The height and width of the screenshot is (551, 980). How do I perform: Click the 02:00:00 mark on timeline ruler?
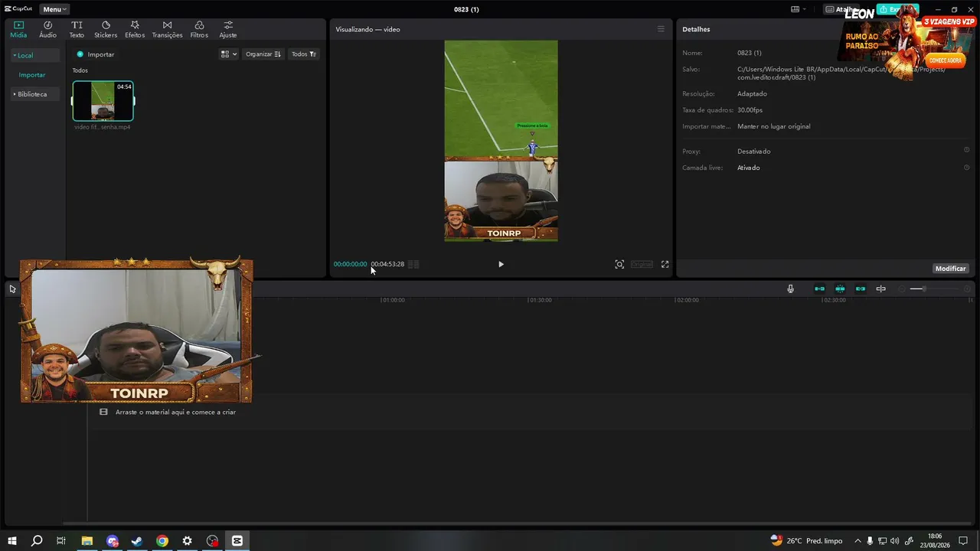click(687, 300)
